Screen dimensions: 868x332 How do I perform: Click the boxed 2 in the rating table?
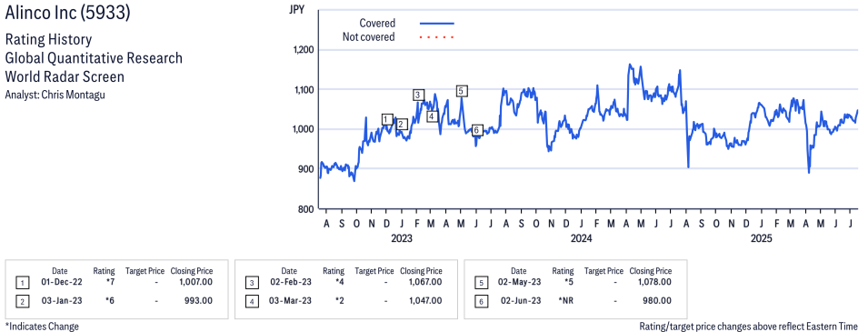[22, 301]
